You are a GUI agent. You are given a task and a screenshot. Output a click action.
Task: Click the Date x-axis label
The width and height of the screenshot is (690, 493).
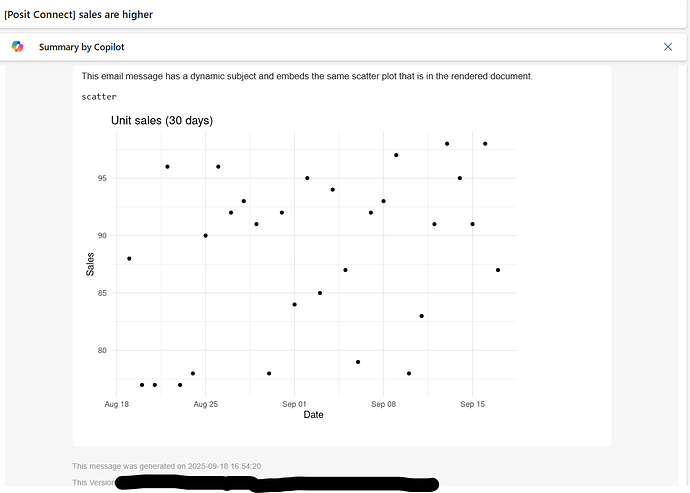tap(313, 415)
